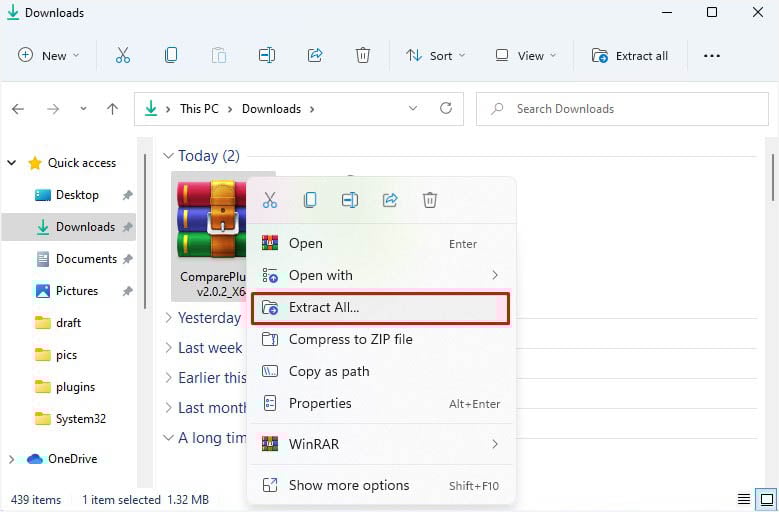Select Show more options
The image size is (779, 512).
coord(381,485)
